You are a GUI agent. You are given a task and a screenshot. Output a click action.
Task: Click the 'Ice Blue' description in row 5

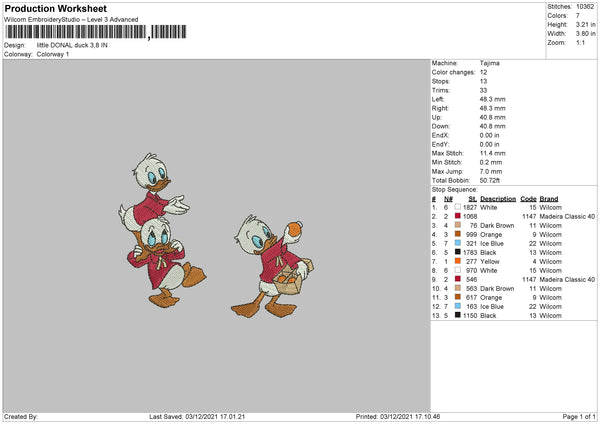pos(492,243)
